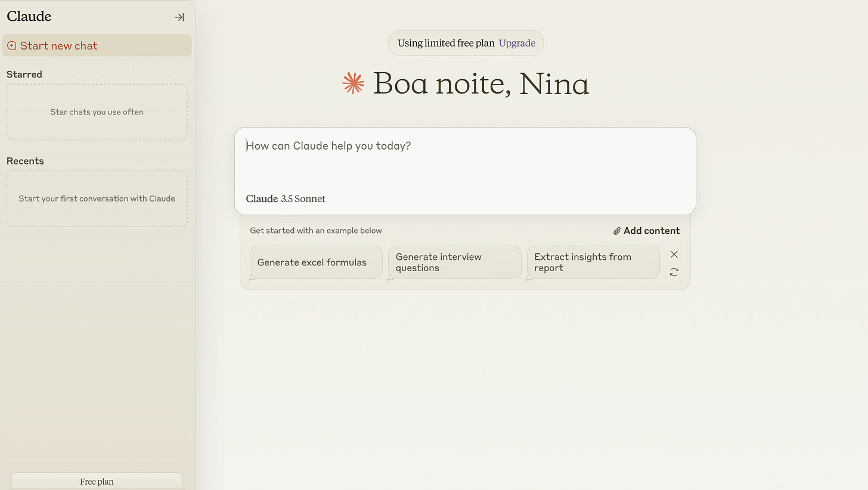Click Add content with the paperclip icon
868x490 pixels.
646,231
